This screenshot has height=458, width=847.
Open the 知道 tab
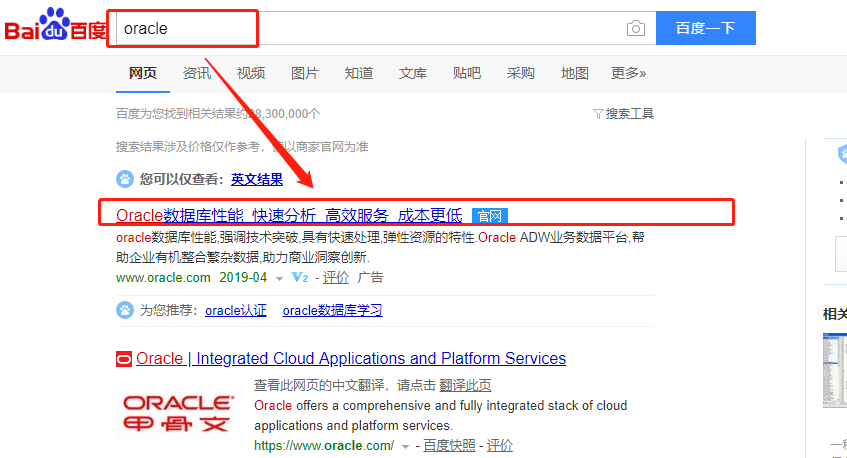[x=359, y=73]
